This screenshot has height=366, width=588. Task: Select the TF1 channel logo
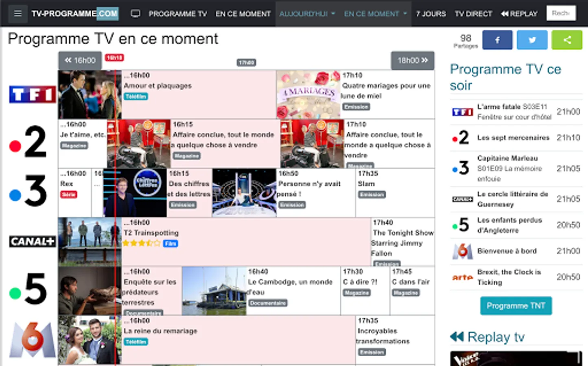tap(32, 94)
